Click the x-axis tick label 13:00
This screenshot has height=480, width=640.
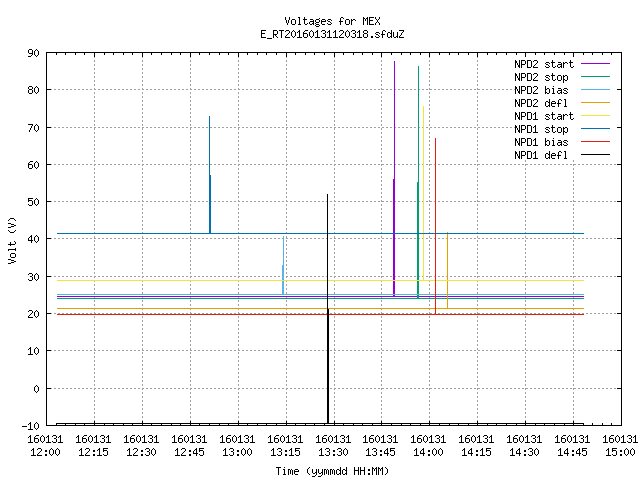(237, 452)
